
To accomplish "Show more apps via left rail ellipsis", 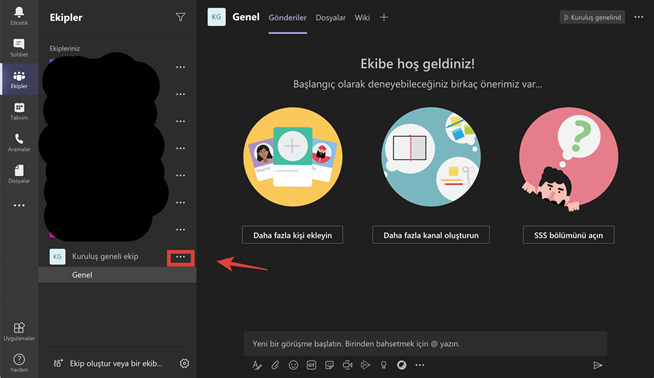I will (19, 205).
